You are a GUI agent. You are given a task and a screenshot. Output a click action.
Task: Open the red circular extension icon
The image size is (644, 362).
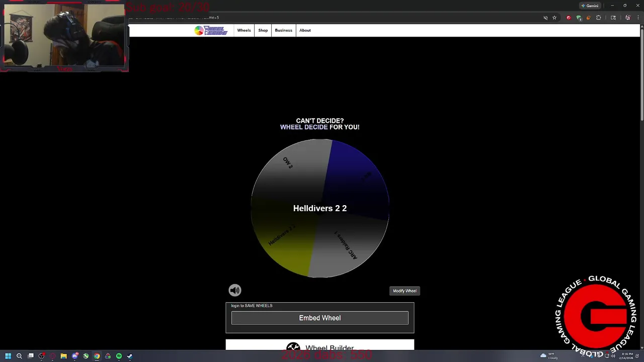(x=569, y=18)
